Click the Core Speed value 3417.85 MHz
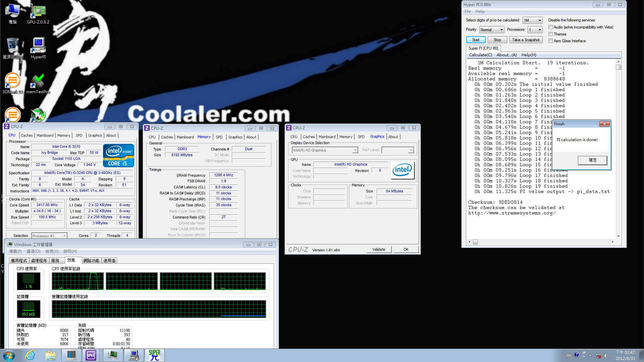Screen dimensions: 644x362 coord(47,205)
